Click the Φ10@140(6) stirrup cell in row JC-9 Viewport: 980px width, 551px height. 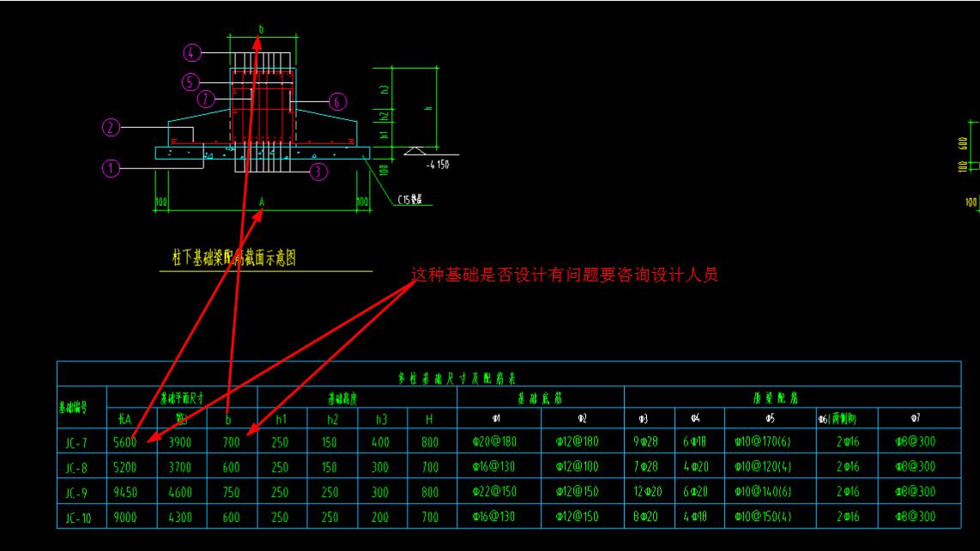tap(763, 492)
